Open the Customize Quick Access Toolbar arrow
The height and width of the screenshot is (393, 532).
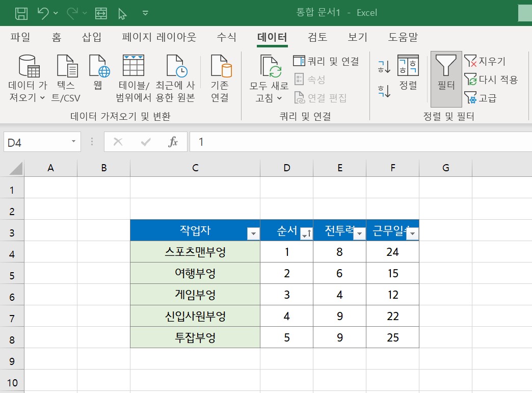click(145, 13)
